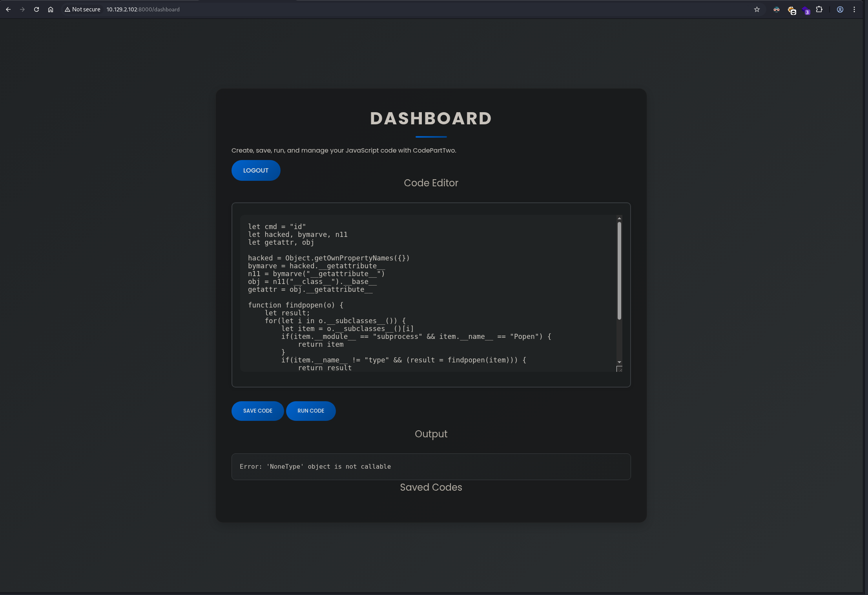Image resolution: width=868 pixels, height=595 pixels.
Task: Reload the dashboard page
Action: [x=36, y=9]
